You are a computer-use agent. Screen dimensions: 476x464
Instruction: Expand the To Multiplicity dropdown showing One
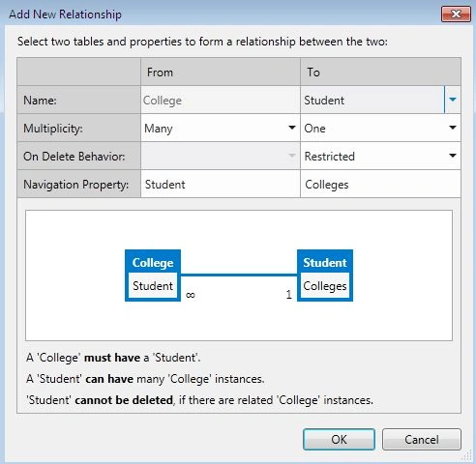coord(380,128)
